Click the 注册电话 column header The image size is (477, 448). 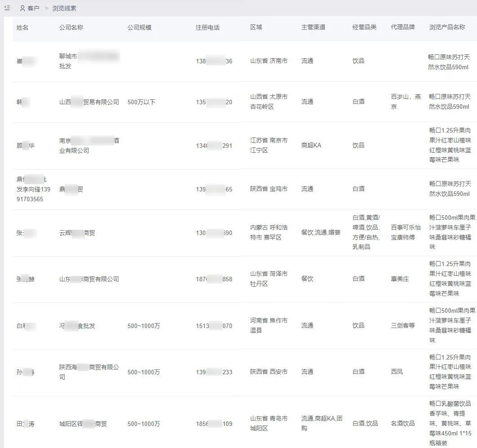208,27
